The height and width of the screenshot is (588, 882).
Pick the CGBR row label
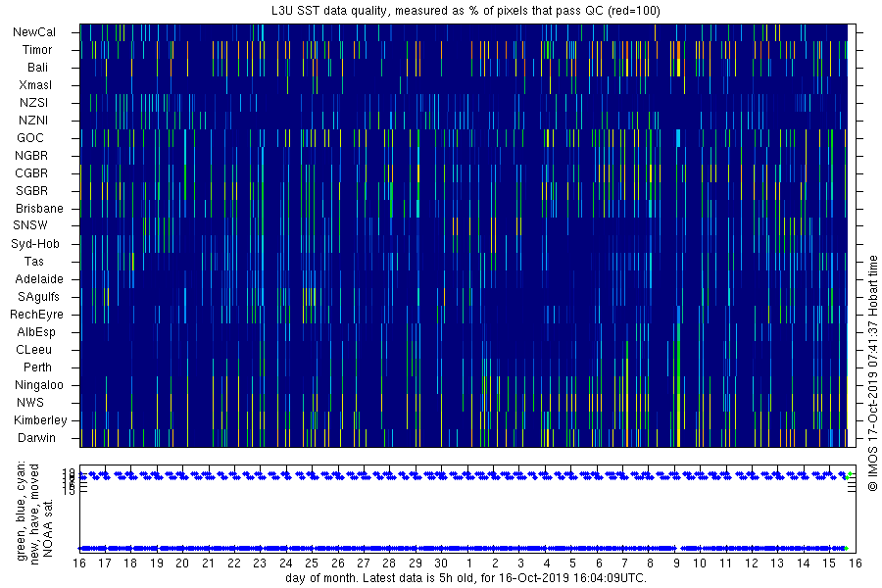pyautogui.click(x=31, y=173)
